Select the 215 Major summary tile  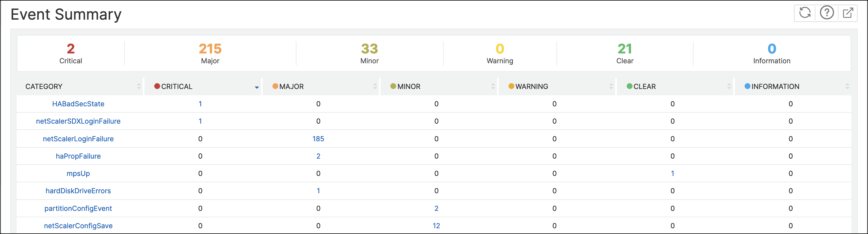point(210,53)
